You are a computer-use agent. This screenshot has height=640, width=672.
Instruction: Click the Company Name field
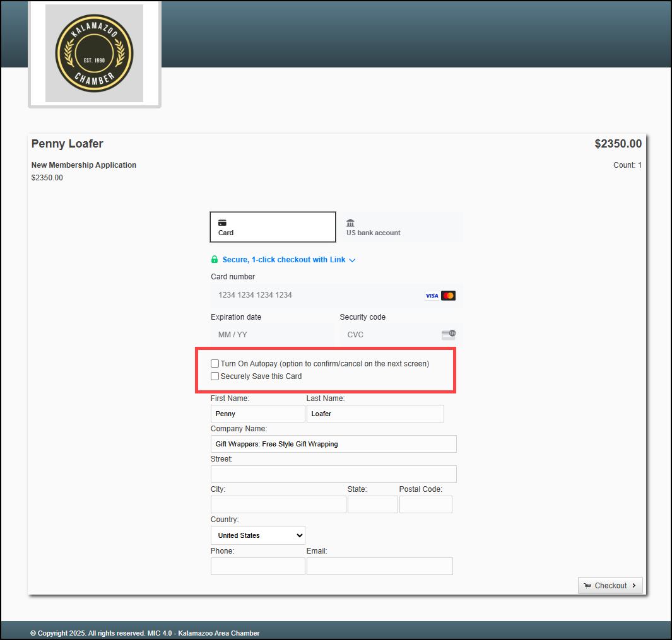pyautogui.click(x=333, y=444)
